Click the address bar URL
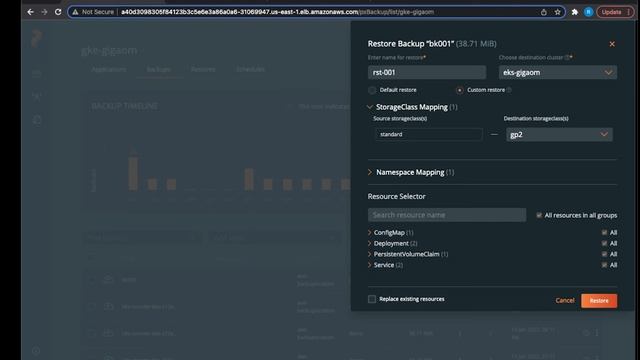640x360 pixels. pos(278,12)
